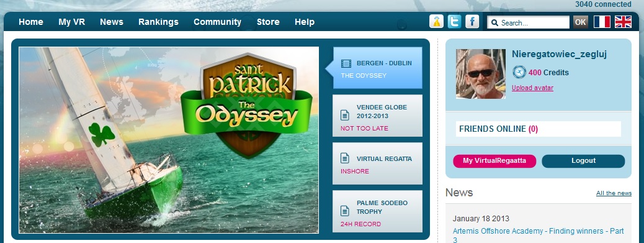Click the credits coin icon
644x243 pixels.
(519, 72)
